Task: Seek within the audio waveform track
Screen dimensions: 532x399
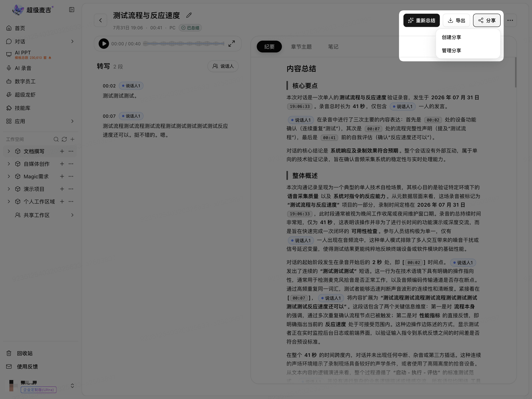Action: (183, 44)
